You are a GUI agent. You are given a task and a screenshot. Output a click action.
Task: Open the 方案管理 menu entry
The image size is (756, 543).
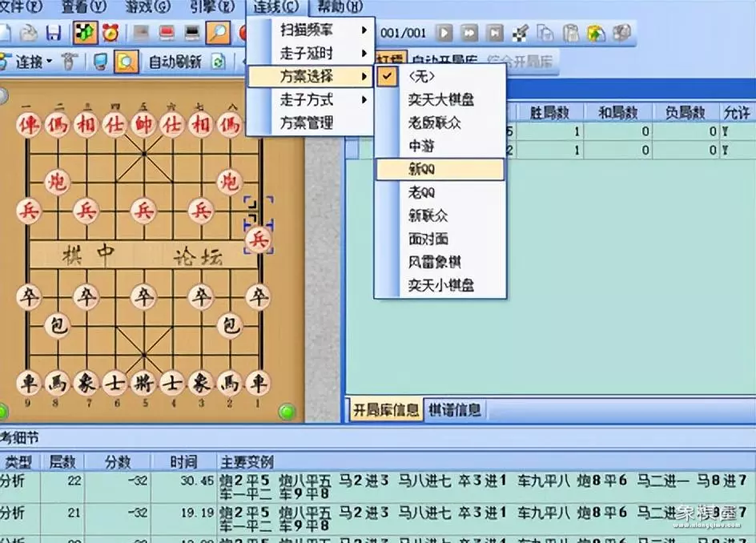coord(306,123)
